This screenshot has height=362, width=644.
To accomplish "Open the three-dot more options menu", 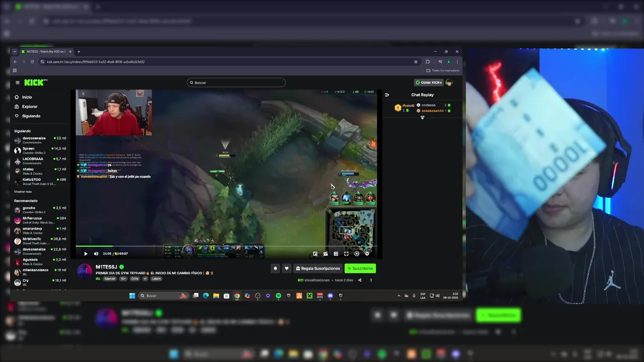I will [x=371, y=280].
